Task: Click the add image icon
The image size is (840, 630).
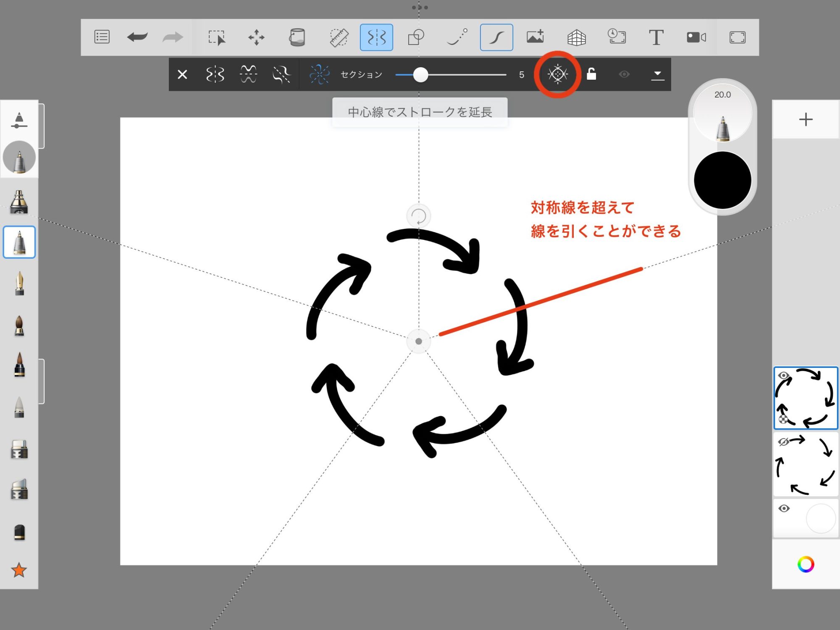Action: 535,37
